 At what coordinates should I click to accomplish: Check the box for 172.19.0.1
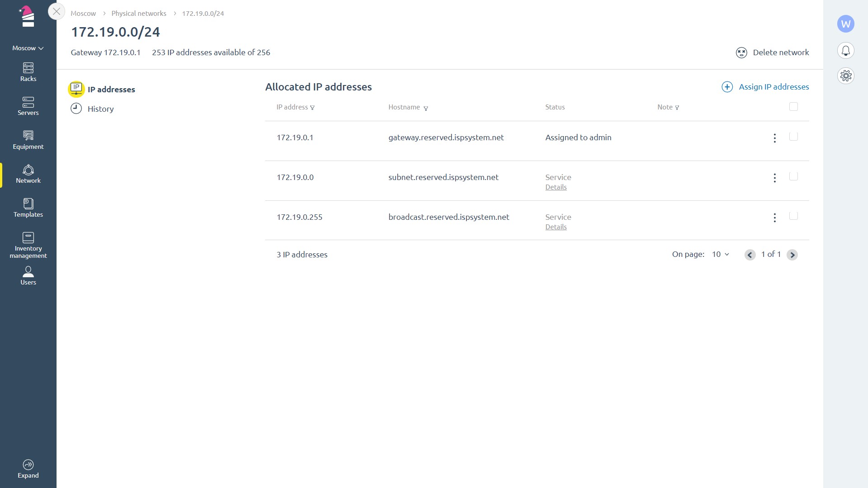point(793,137)
